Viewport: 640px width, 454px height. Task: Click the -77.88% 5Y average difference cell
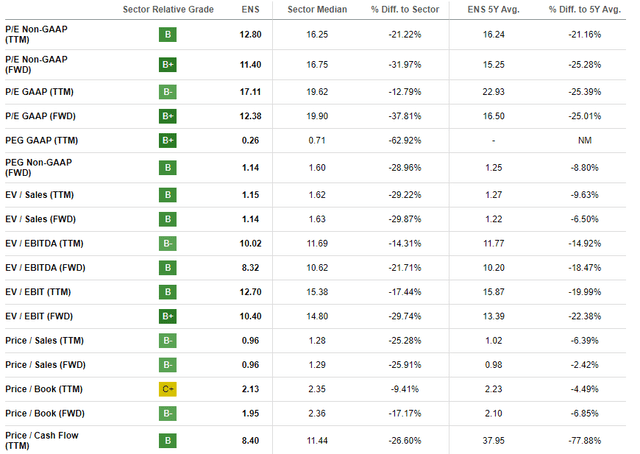click(584, 441)
